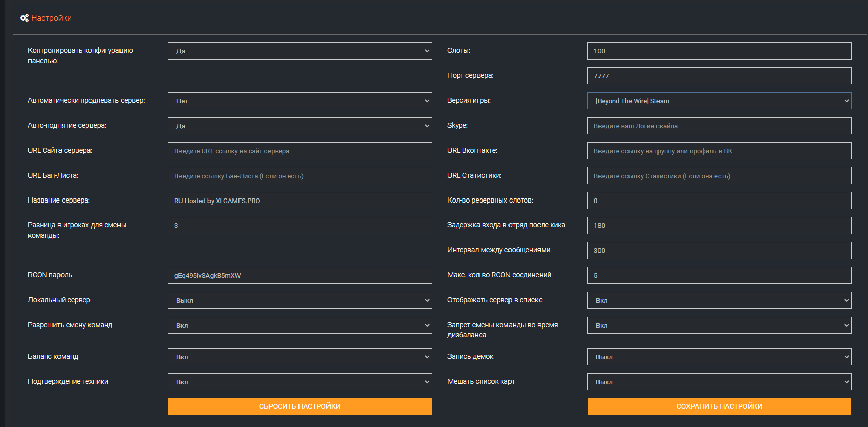Expand Автоматически продлевать сервер dropdown
The image size is (868, 427).
coord(300,101)
